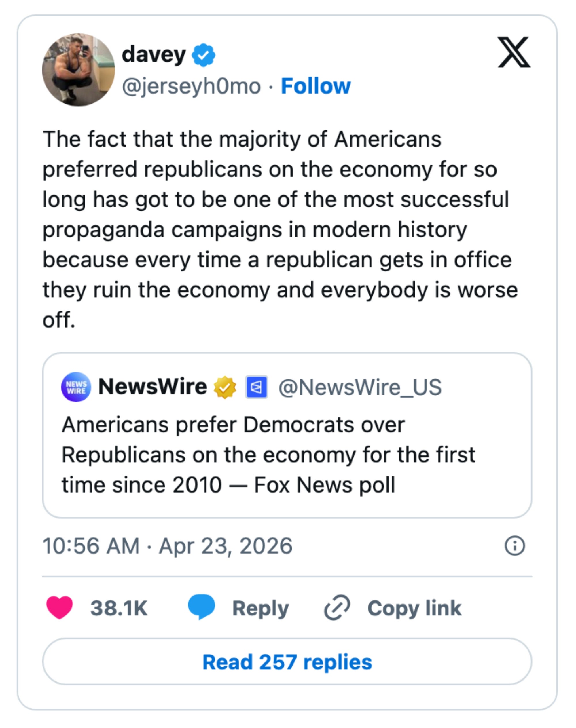Open davey's profile picture
Viewport: 576px width, 728px height.
click(78, 70)
